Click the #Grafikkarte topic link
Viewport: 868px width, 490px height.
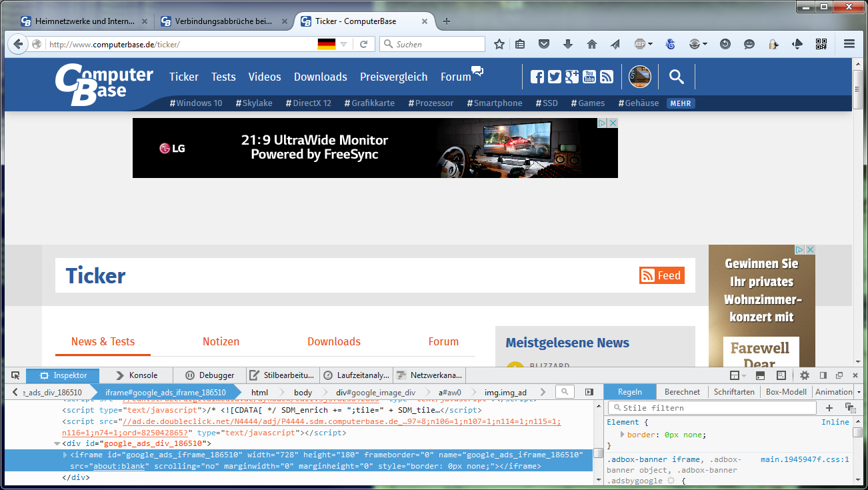click(x=369, y=103)
